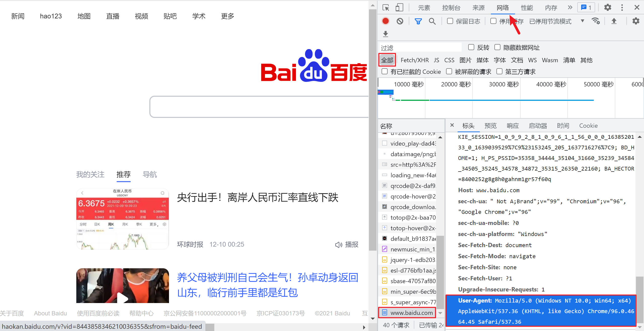
Task: Click the red record network log icon
Action: pyautogui.click(x=385, y=21)
